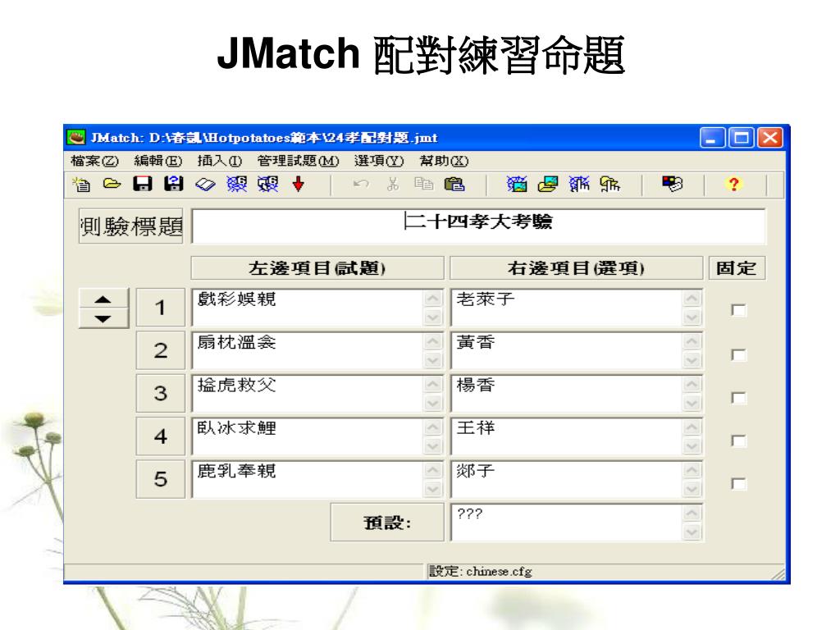Check the 固定 checkbox for row 4
The width and height of the screenshot is (840, 630).
pyautogui.click(x=738, y=441)
